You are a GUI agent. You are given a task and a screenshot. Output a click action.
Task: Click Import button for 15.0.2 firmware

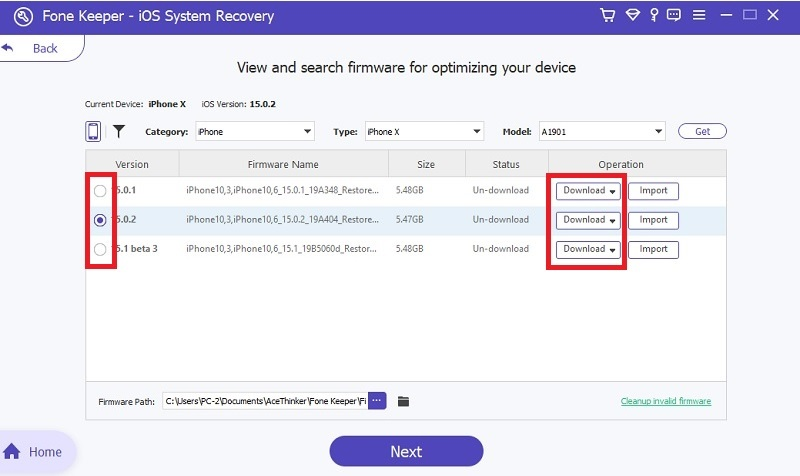[x=653, y=220]
